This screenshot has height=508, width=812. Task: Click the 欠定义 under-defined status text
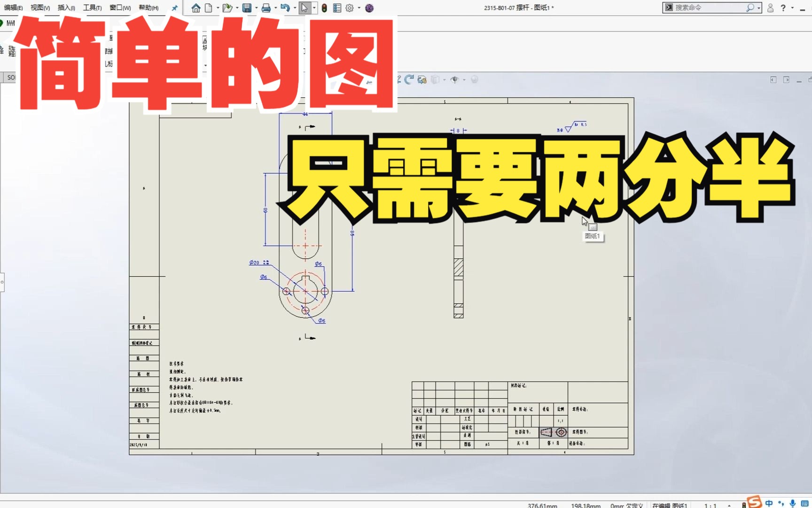tap(634, 505)
